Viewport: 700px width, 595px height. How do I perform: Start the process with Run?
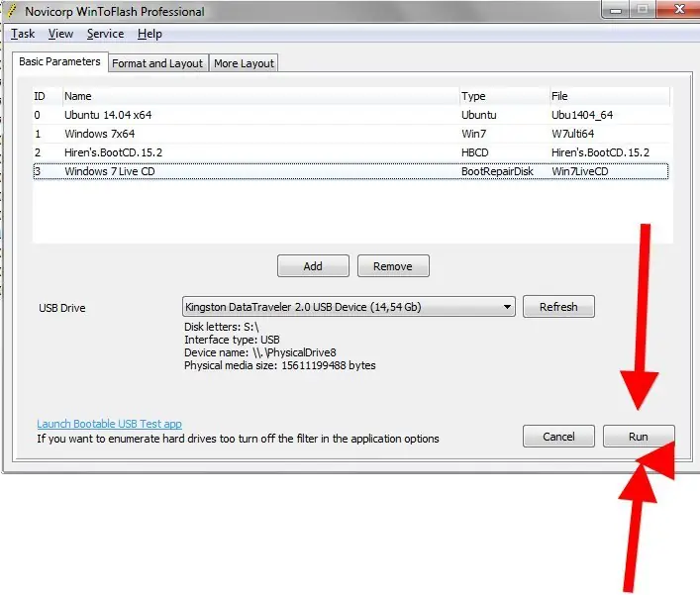(639, 436)
